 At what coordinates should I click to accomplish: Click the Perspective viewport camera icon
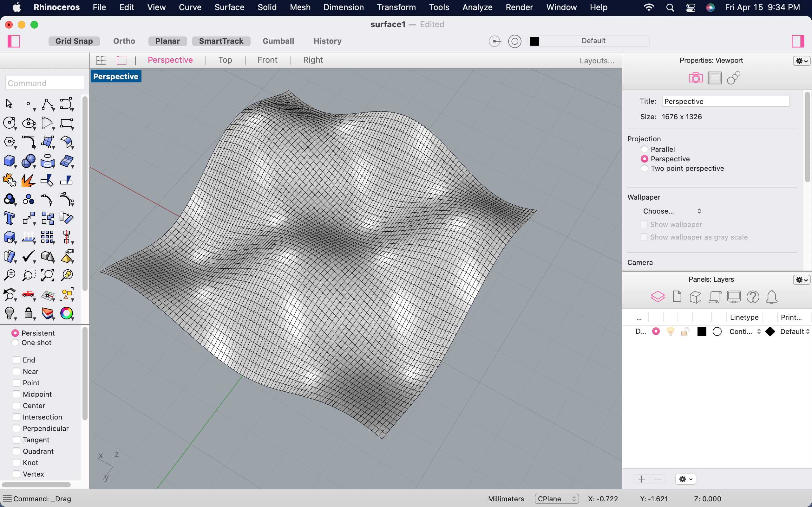coord(696,78)
